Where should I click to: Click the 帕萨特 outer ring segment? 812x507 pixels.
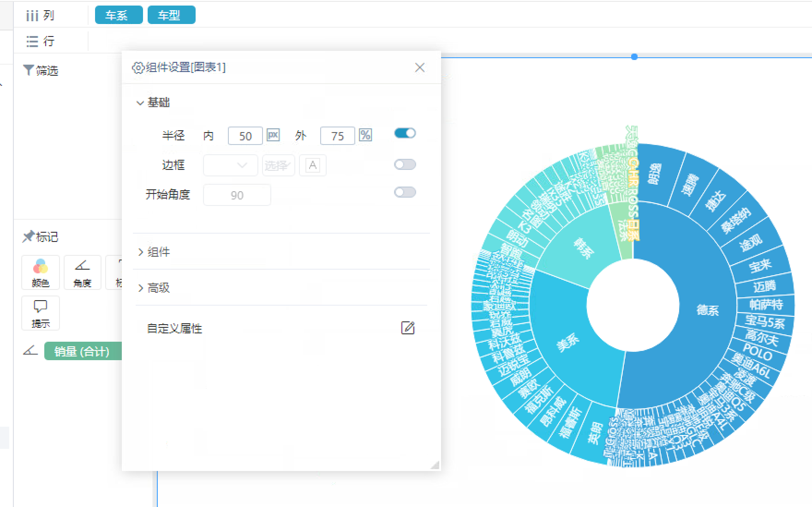(766, 305)
